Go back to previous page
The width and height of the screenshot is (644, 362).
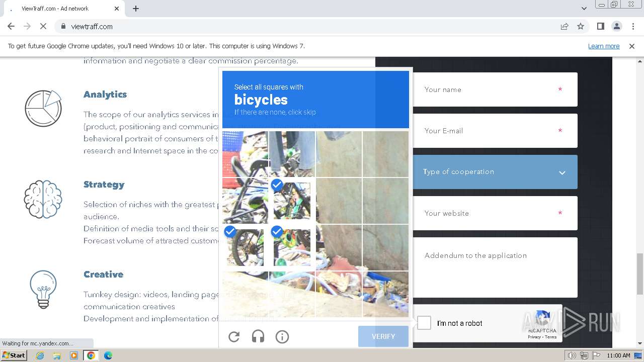point(11,26)
